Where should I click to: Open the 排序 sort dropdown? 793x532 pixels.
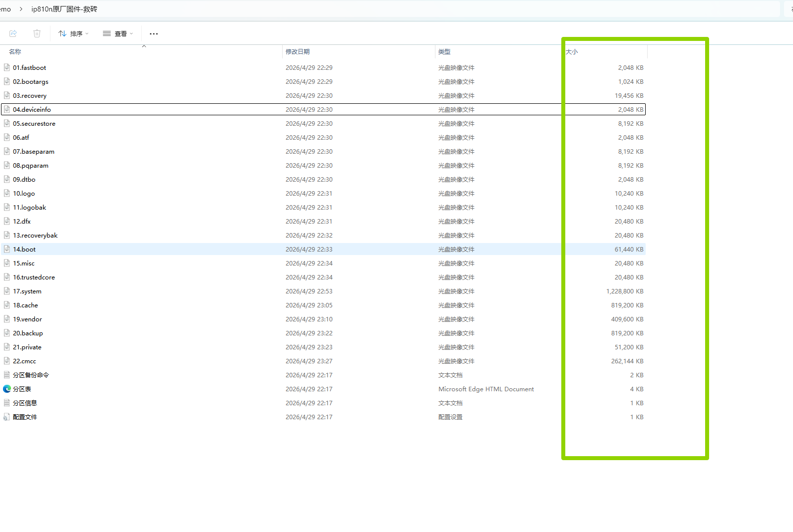[73, 33]
